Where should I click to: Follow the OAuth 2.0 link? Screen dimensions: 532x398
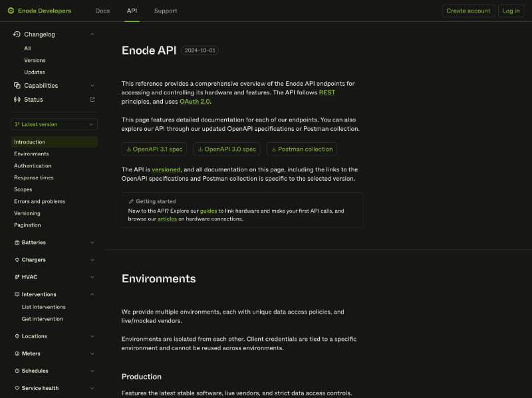click(x=194, y=102)
